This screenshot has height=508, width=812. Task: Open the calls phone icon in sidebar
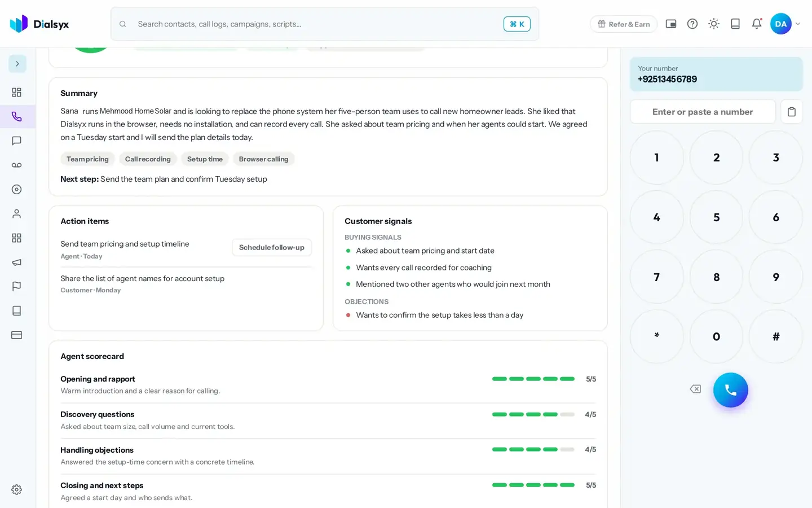pos(17,117)
